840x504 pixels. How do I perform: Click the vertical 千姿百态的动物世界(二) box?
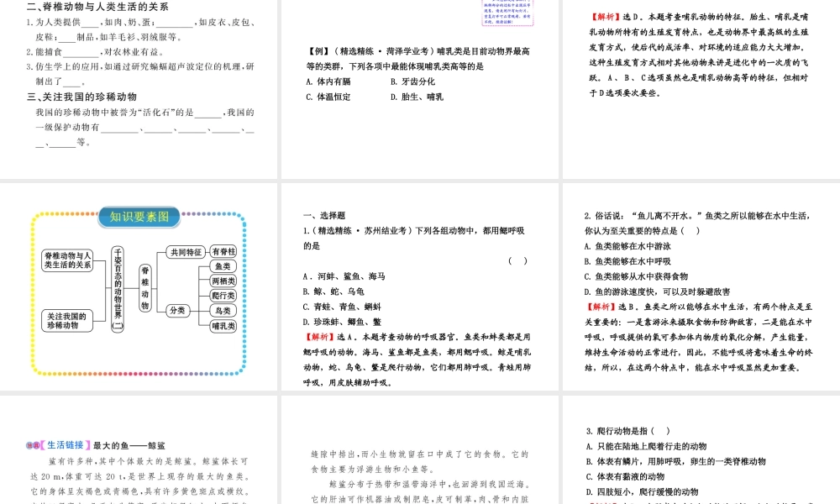coord(118,289)
